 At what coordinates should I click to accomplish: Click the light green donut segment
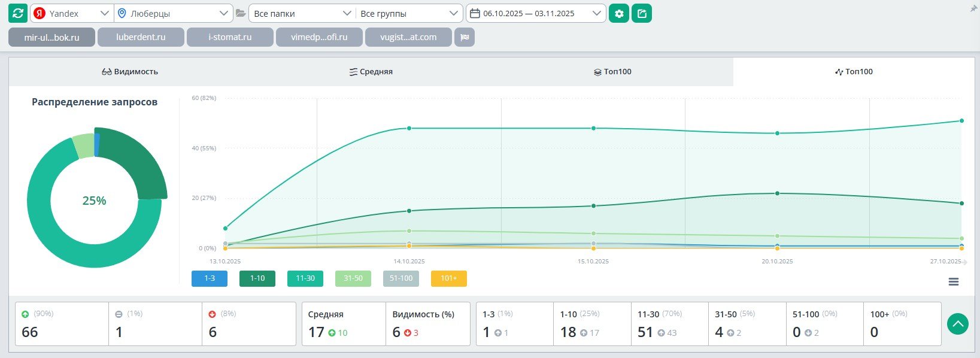coord(84,147)
